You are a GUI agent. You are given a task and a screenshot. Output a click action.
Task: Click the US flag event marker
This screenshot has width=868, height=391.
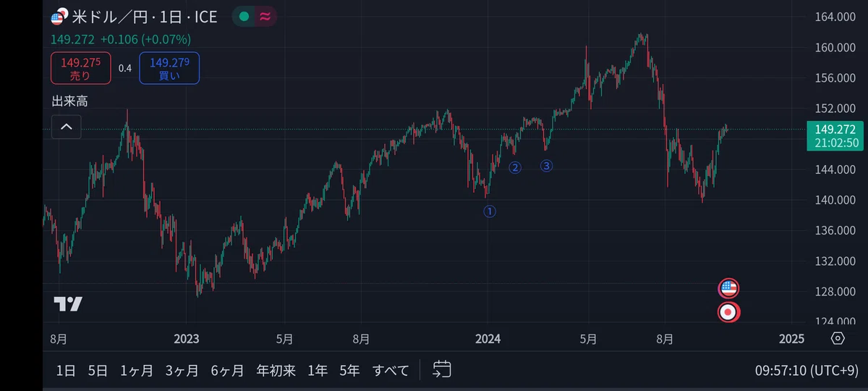click(728, 288)
